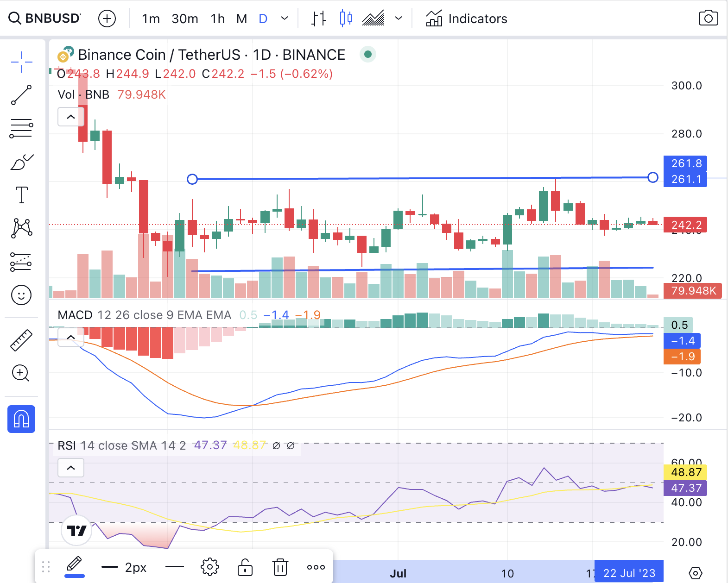Lock the selected drawing

245,567
